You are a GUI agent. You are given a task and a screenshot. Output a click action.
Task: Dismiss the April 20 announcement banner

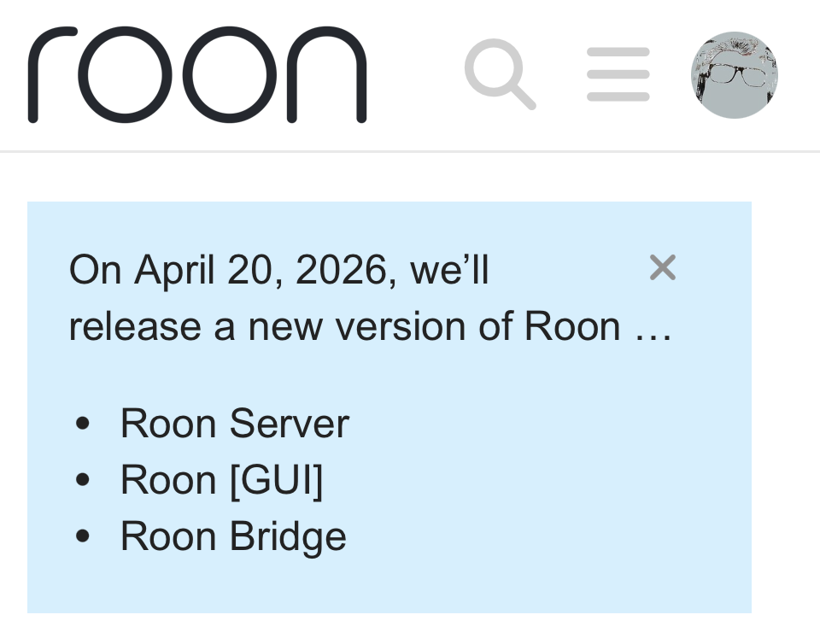(663, 267)
